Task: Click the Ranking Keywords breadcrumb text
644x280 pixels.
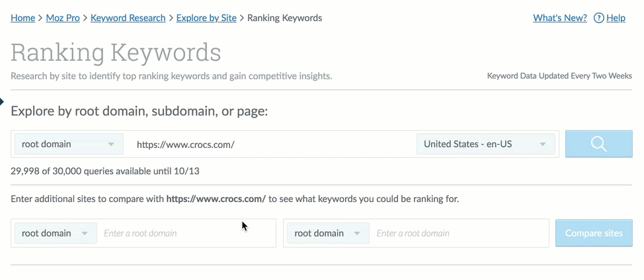Action: pos(284,18)
